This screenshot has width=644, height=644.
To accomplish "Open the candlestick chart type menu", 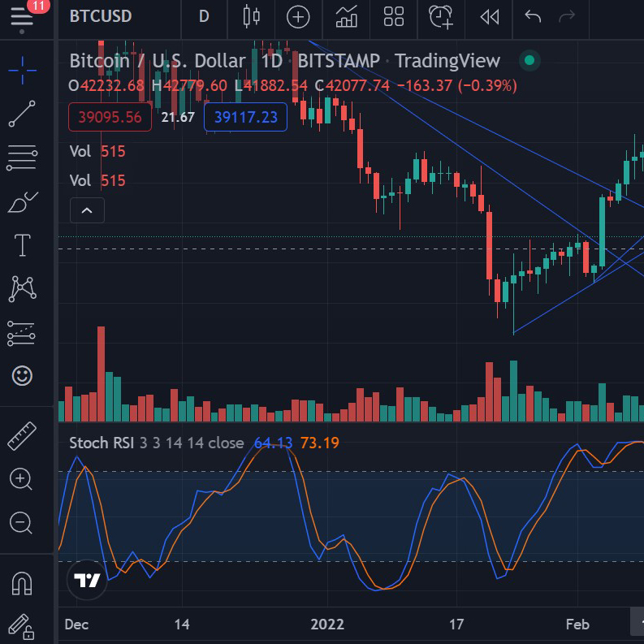I will tap(252, 16).
